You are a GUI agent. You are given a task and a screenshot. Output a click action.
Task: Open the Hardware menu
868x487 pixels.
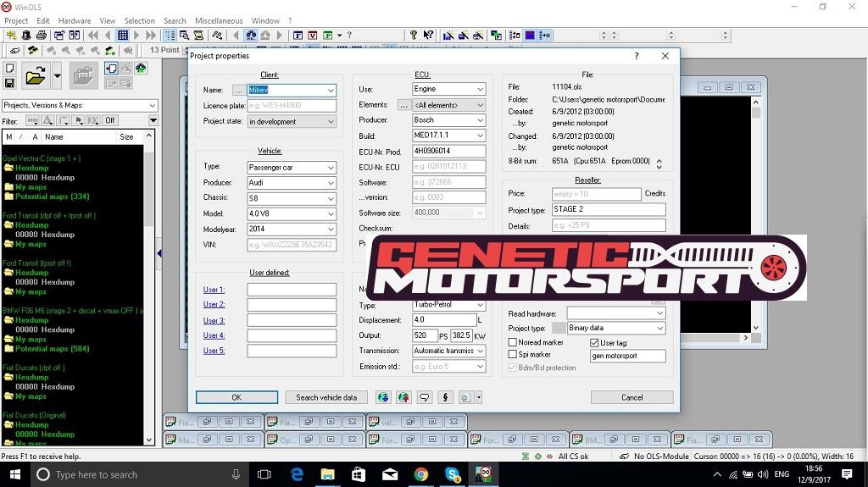tap(75, 20)
